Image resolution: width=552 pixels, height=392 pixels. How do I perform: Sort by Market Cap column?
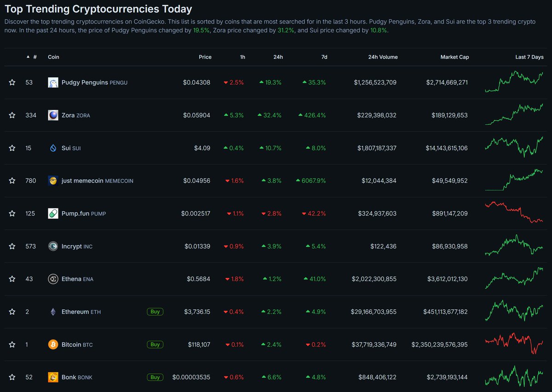tap(454, 57)
